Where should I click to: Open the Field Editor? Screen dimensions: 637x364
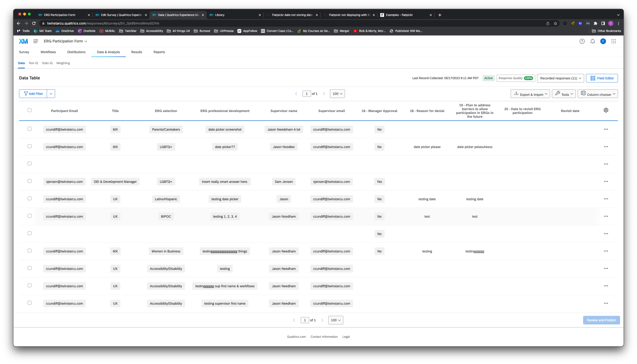[602, 78]
